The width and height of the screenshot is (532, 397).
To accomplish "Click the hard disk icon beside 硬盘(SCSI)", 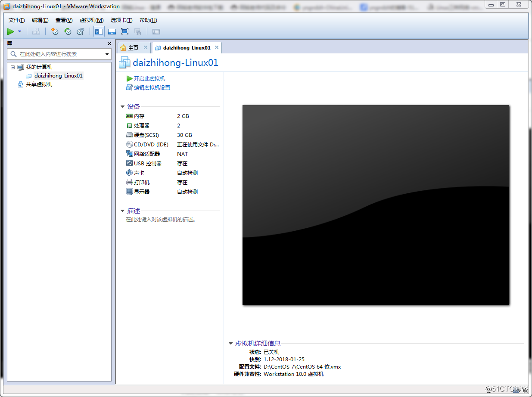I will click(130, 135).
